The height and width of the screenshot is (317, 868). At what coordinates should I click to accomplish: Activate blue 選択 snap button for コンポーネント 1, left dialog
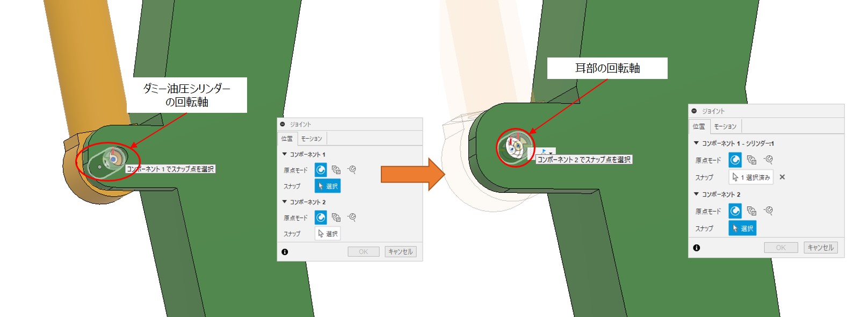click(x=328, y=186)
